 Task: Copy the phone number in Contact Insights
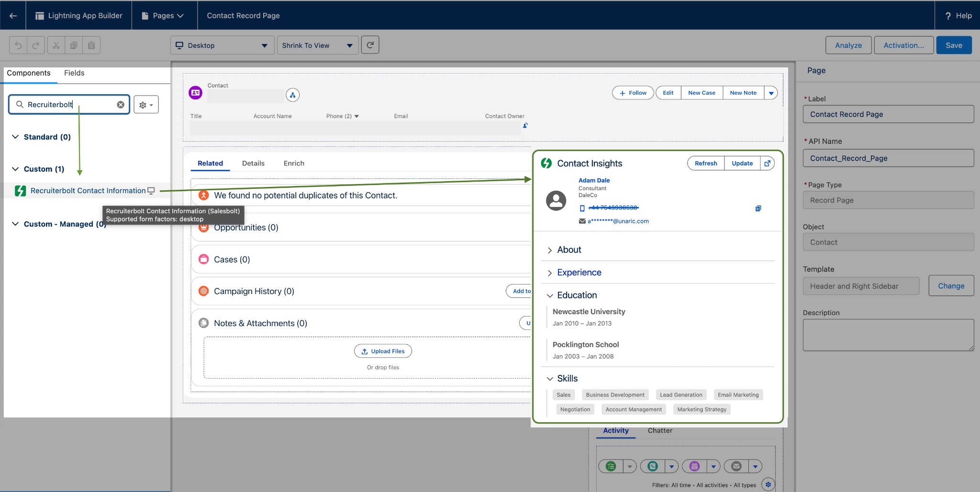758,208
